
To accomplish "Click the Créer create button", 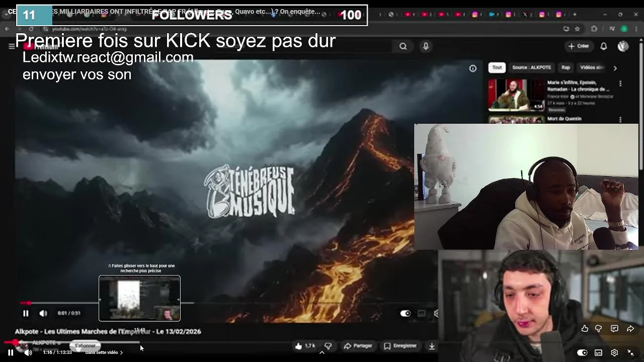I will [x=579, y=46].
